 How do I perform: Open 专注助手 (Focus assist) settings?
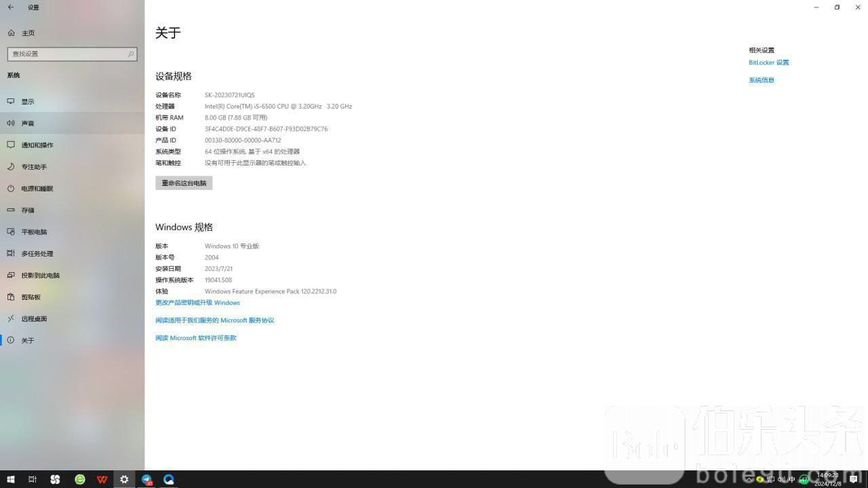tap(33, 167)
